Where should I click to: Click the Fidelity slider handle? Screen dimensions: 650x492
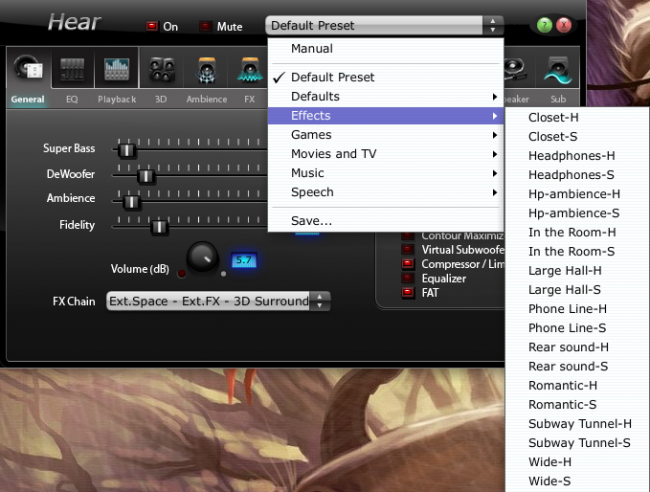coord(159,227)
